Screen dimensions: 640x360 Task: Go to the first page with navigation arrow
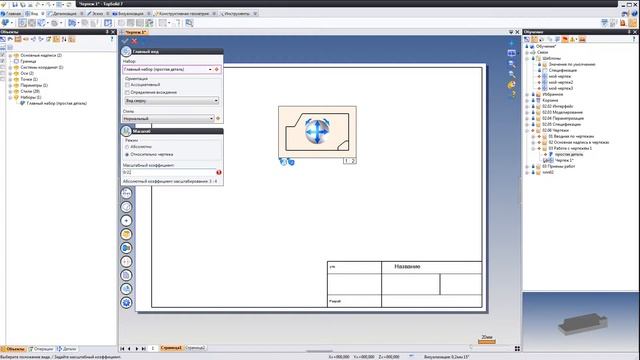tap(122, 349)
